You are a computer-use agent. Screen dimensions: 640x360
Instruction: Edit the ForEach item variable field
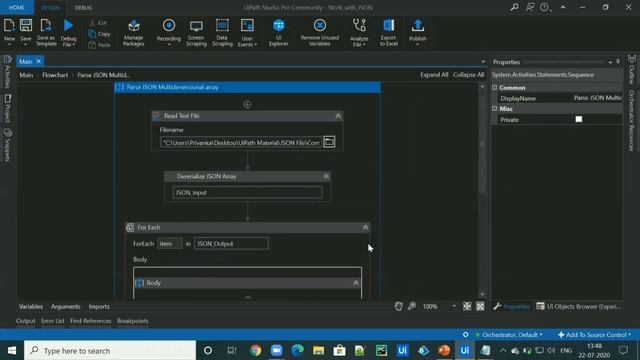coord(169,244)
